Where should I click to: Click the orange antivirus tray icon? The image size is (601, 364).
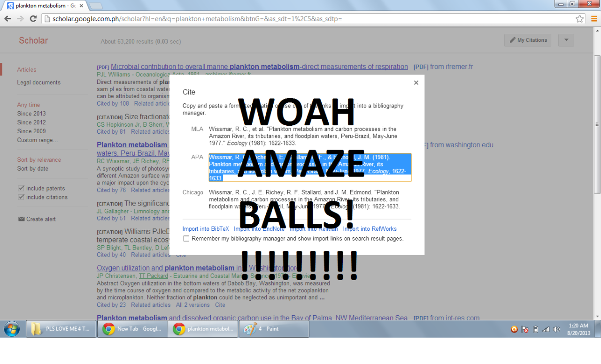click(x=514, y=329)
